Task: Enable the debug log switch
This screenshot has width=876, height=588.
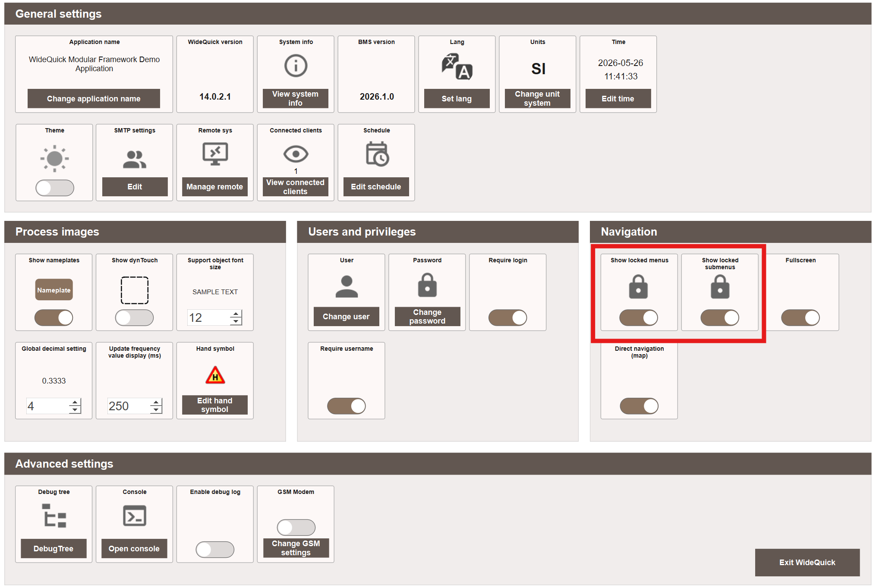Action: (x=215, y=550)
